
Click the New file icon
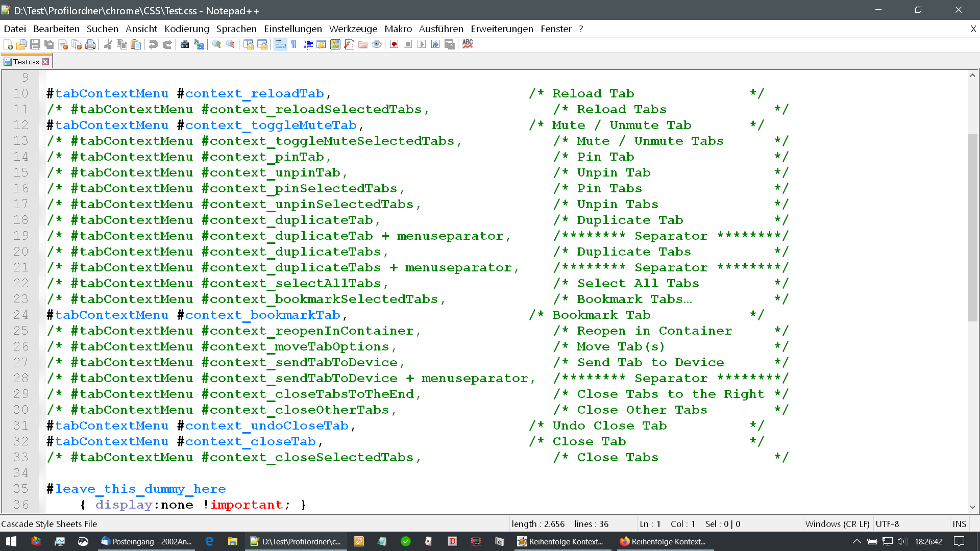pos(8,45)
